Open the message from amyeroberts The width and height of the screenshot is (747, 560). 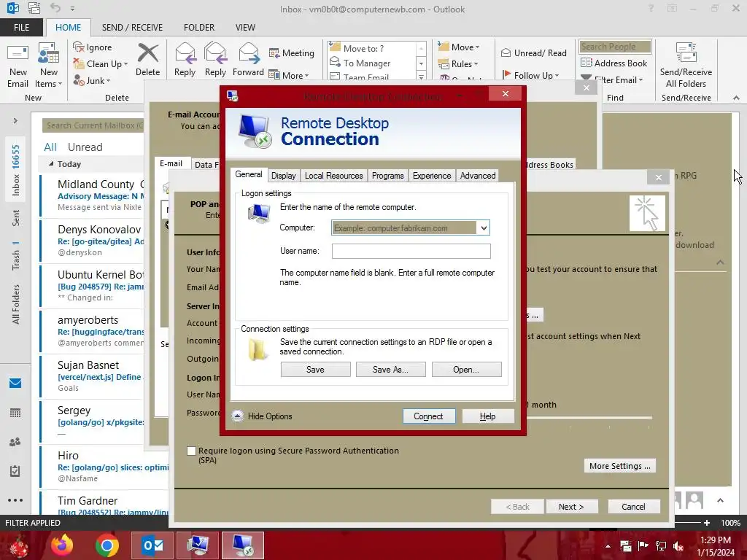pos(93,331)
